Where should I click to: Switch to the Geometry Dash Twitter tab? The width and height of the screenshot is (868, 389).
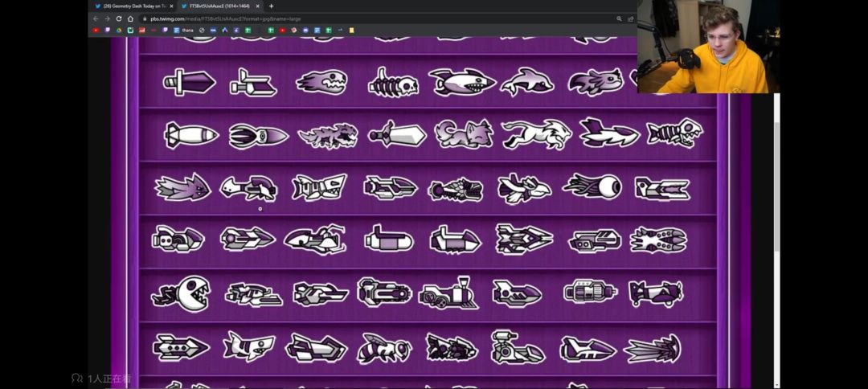[133, 6]
